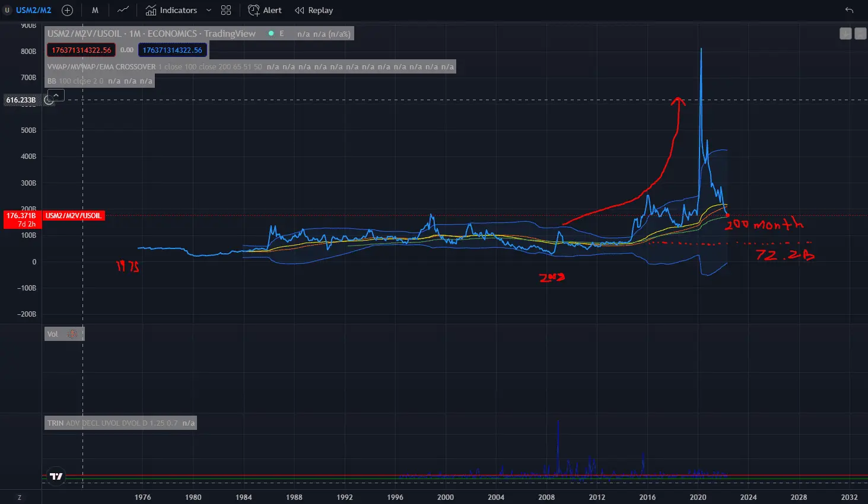Open the M monthly interval dropdown

[95, 10]
